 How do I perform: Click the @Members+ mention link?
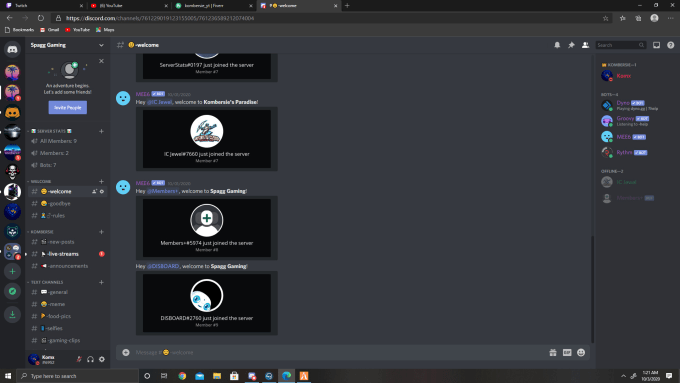pos(163,191)
